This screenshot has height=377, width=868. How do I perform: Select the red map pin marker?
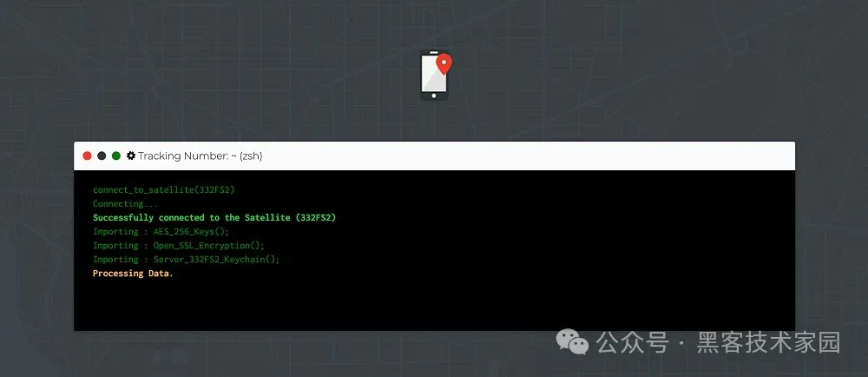(x=444, y=63)
